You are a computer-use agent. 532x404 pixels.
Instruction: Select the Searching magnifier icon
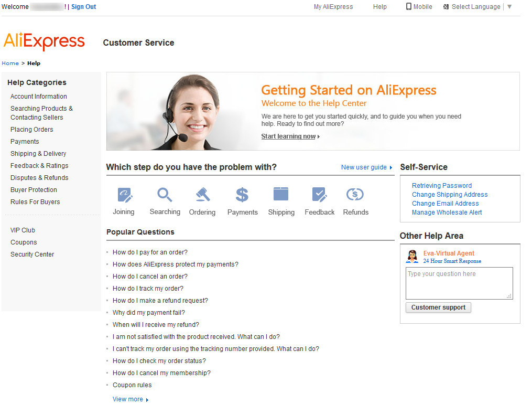click(x=165, y=195)
